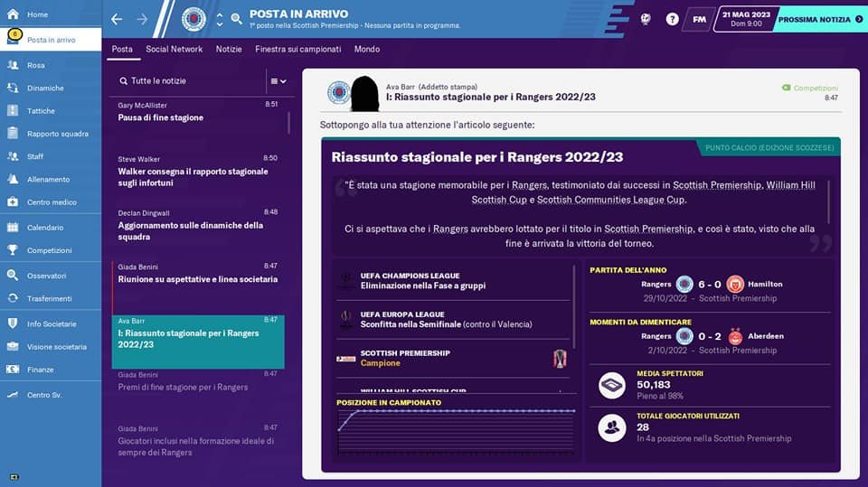
Task: Open the Visione societaria icon
Action: click(x=13, y=346)
